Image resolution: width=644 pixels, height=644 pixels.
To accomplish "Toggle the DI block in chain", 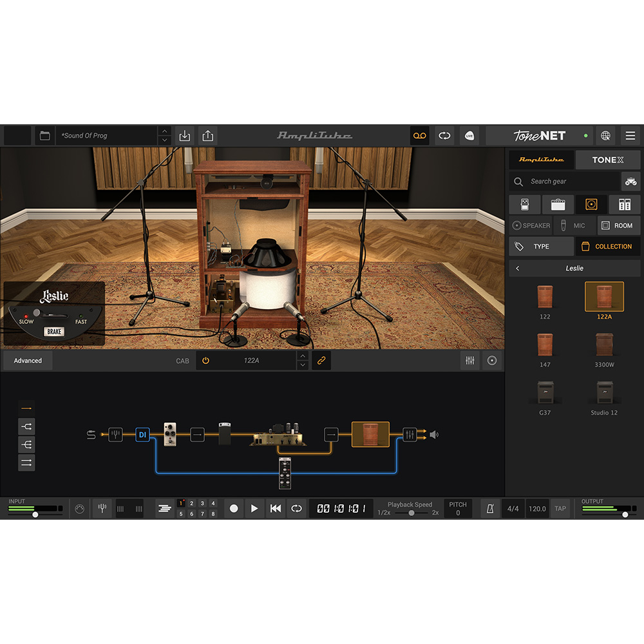I will (x=142, y=434).
